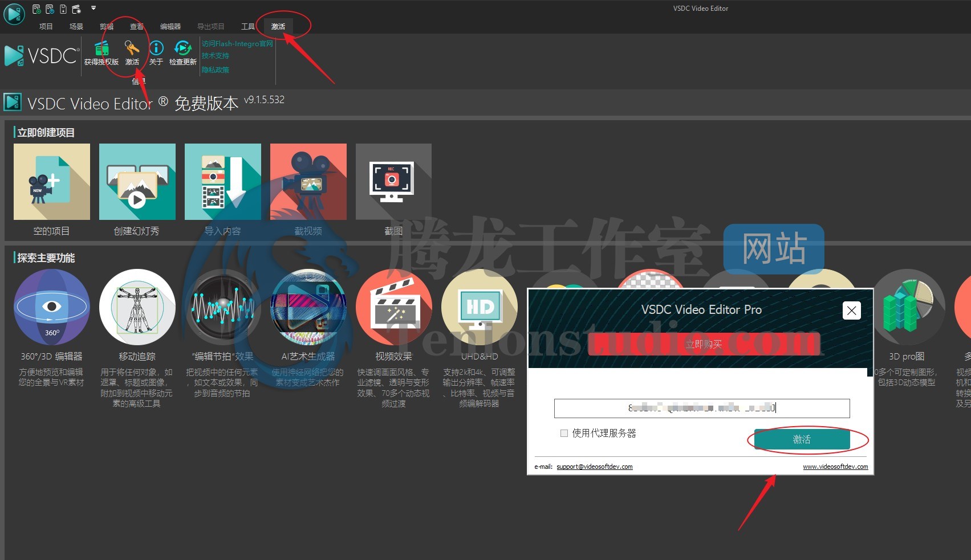Open the 项目 ribbon tab
Screen dimensions: 971x560
coord(46,26)
